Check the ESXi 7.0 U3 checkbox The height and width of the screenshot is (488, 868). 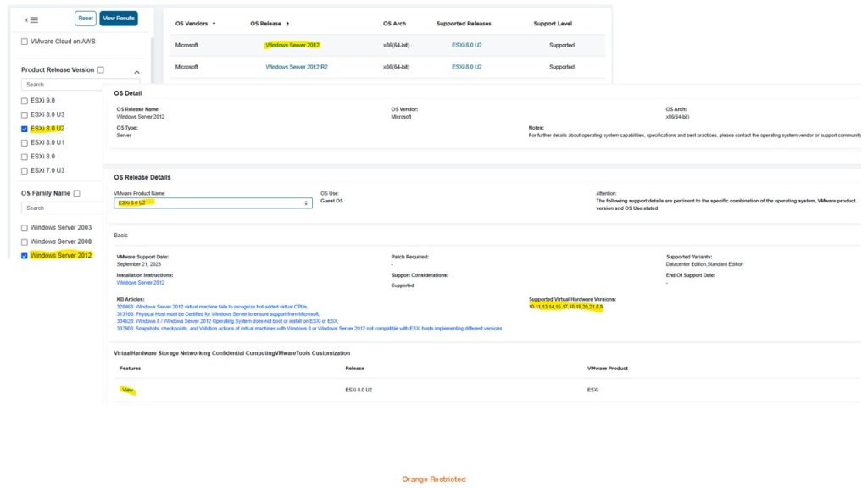(25, 171)
